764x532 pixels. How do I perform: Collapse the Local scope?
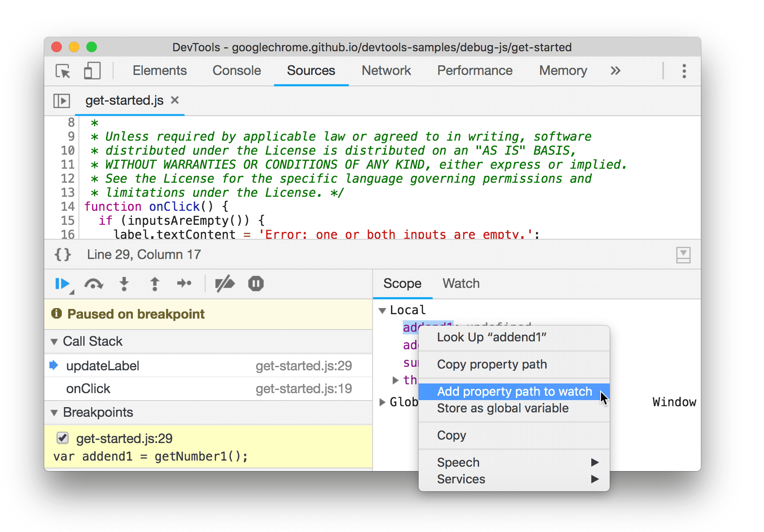[382, 310]
